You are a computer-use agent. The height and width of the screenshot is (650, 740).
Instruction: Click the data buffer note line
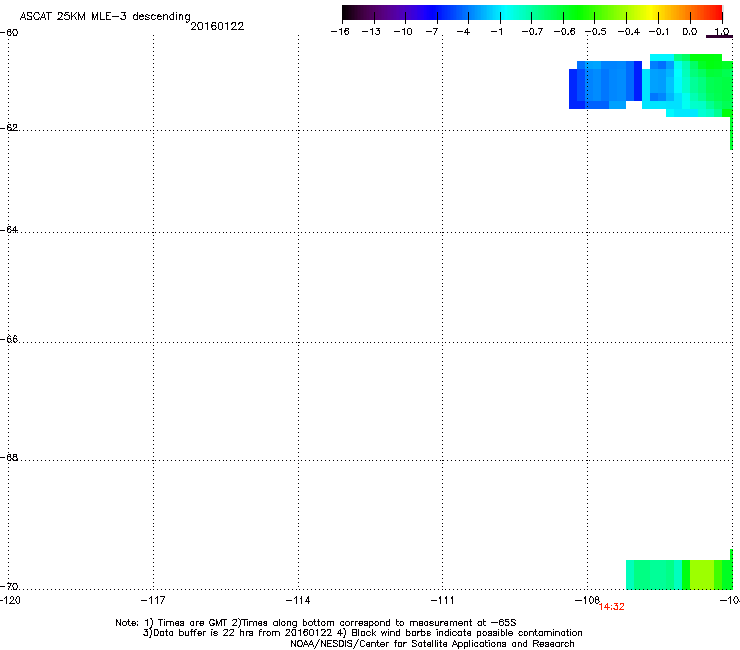(x=362, y=633)
